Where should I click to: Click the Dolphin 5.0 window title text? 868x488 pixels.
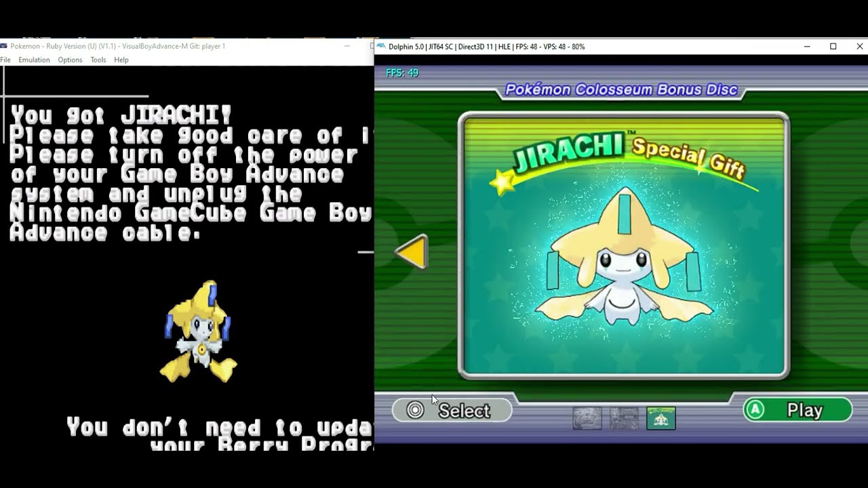tap(486, 47)
